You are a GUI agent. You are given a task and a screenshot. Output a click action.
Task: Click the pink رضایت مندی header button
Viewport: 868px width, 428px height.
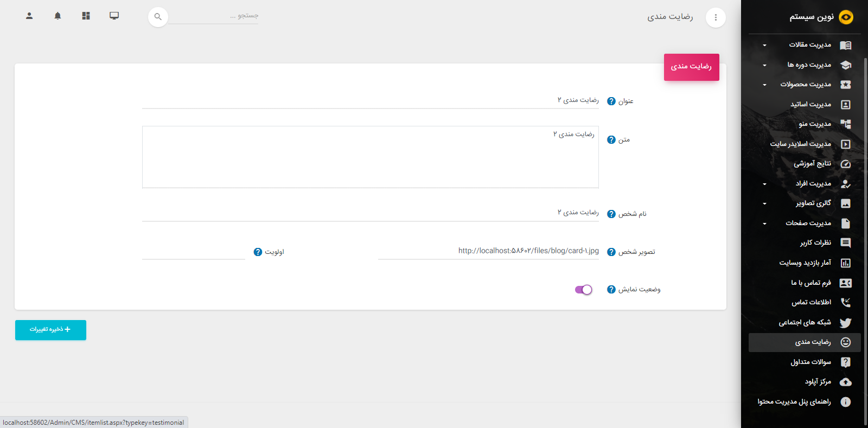(691, 67)
